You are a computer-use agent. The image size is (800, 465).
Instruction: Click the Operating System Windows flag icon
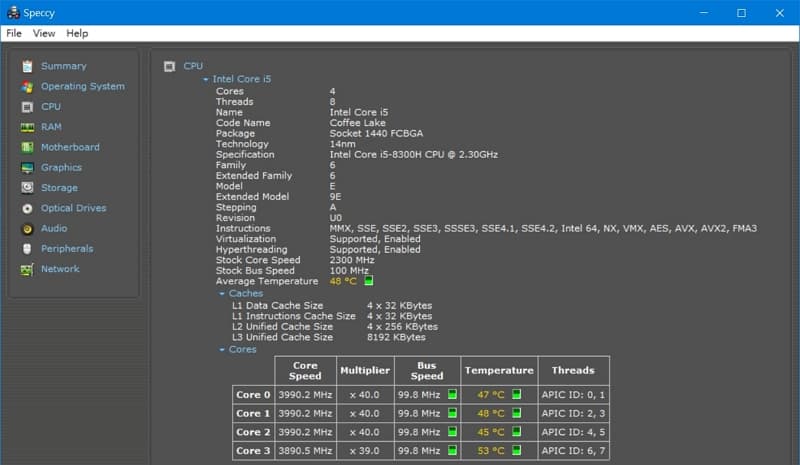[x=28, y=87]
